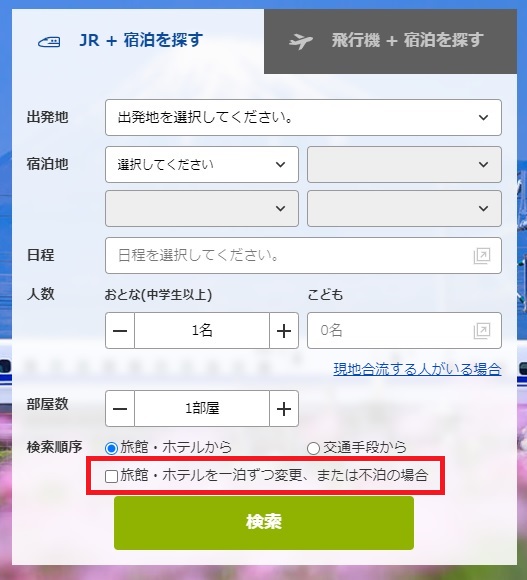Expand the 宿泊地 選択してください dropdown
Image resolution: width=527 pixels, height=580 pixels.
[x=202, y=164]
